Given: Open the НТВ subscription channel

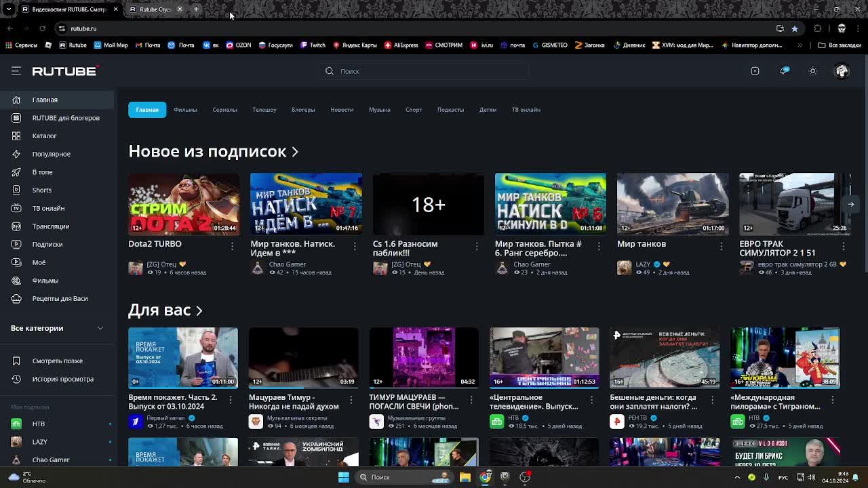Looking at the screenshot, I should click(57, 424).
